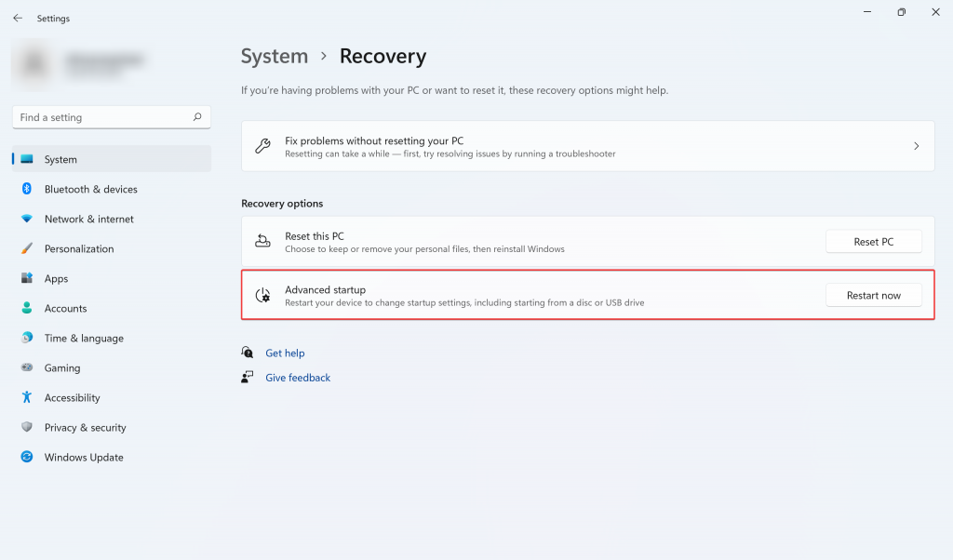Open Apps settings page
The height and width of the screenshot is (560, 953).
pos(112,278)
